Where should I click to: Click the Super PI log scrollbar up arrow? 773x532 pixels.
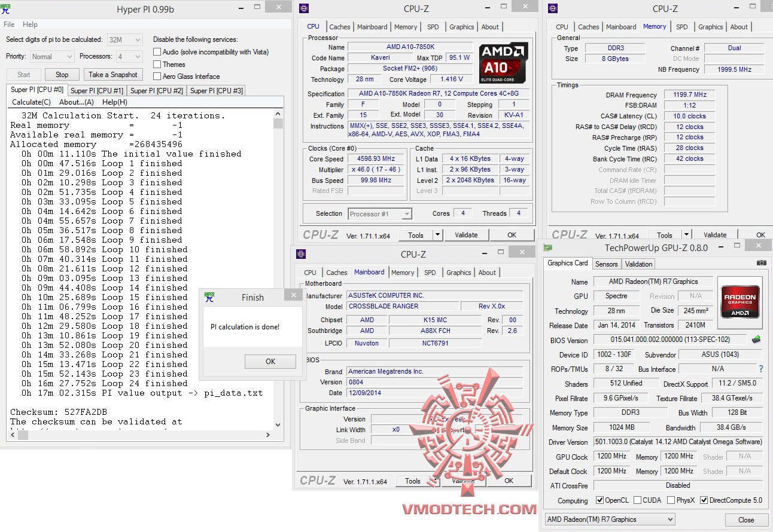point(278,114)
